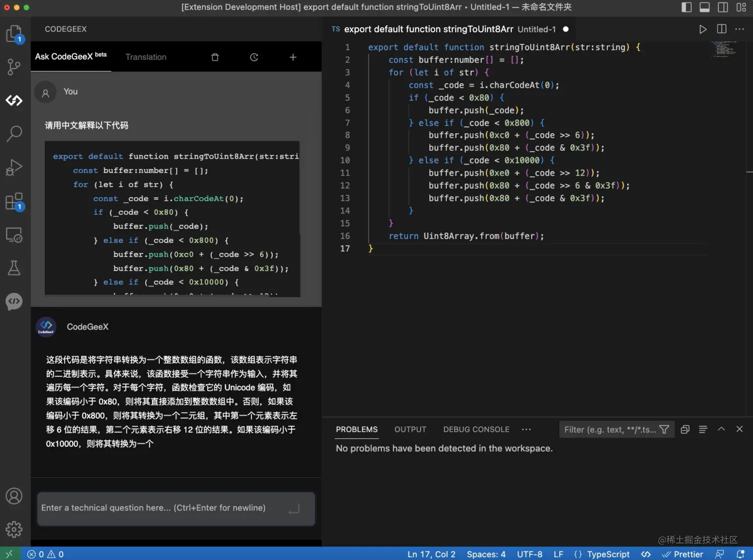Open the CodeGeeX sidebar view

click(x=14, y=100)
